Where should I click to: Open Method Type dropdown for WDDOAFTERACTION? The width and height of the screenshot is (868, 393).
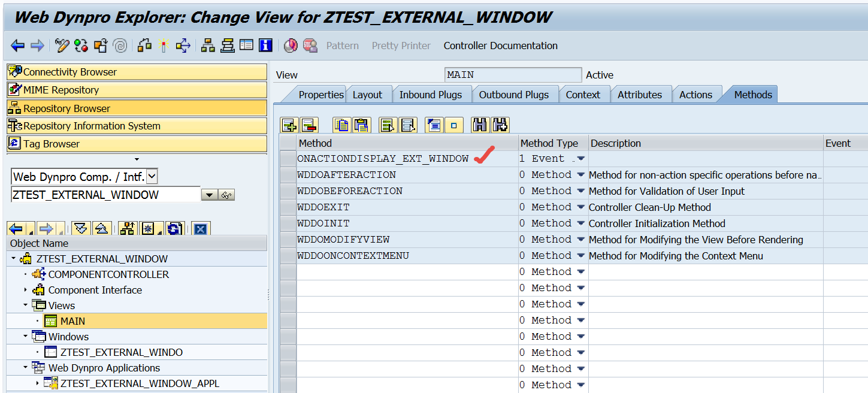[x=580, y=175]
